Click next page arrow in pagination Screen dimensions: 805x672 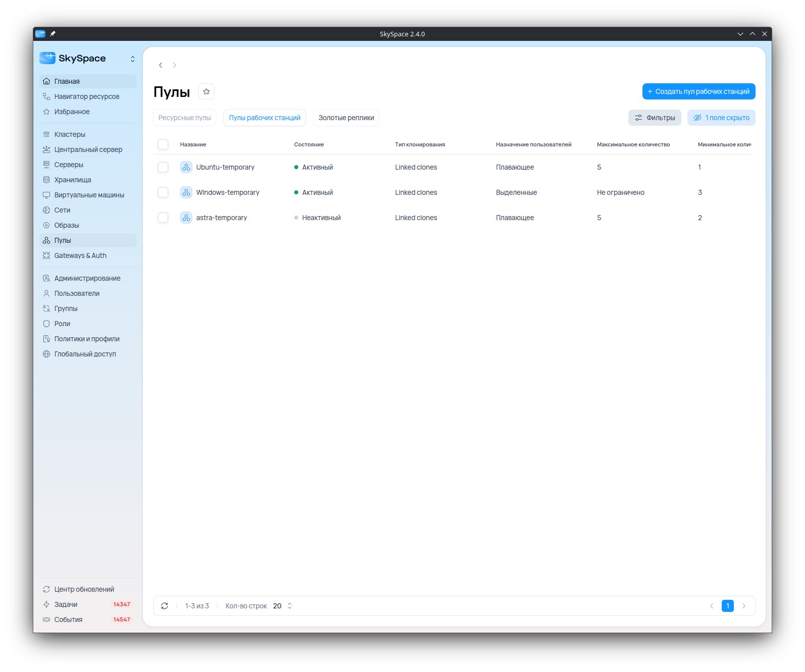point(744,606)
